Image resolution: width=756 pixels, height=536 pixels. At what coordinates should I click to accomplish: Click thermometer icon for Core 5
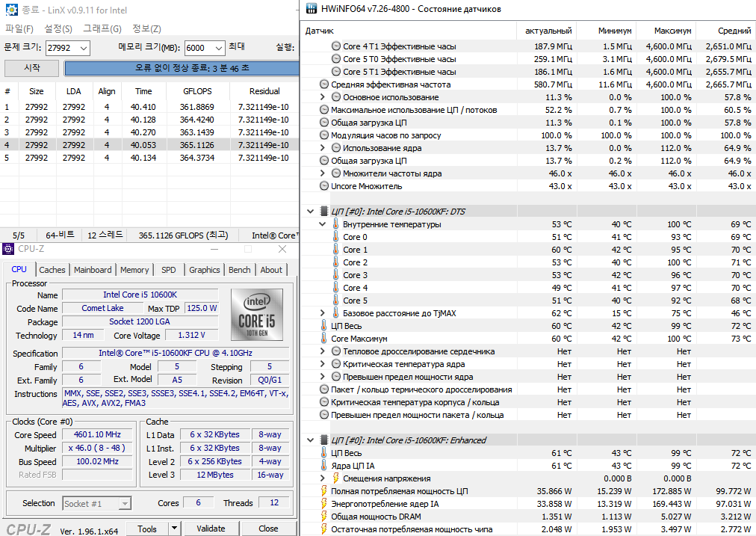[336, 300]
